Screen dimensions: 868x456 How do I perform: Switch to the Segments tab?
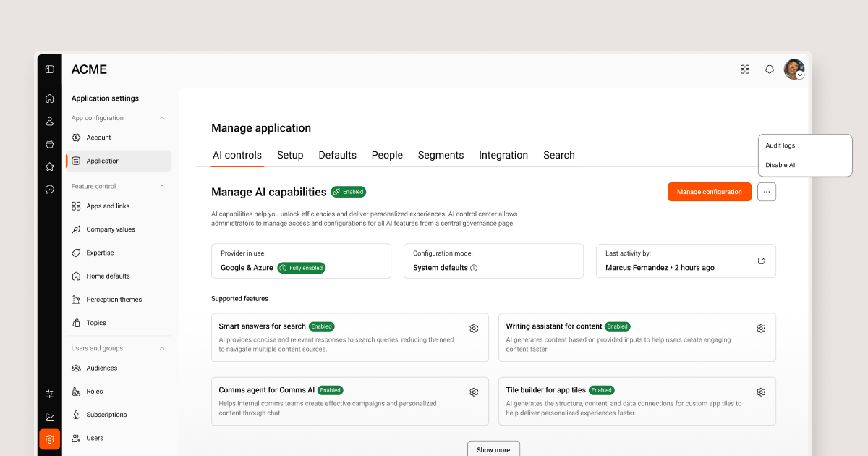(441, 155)
